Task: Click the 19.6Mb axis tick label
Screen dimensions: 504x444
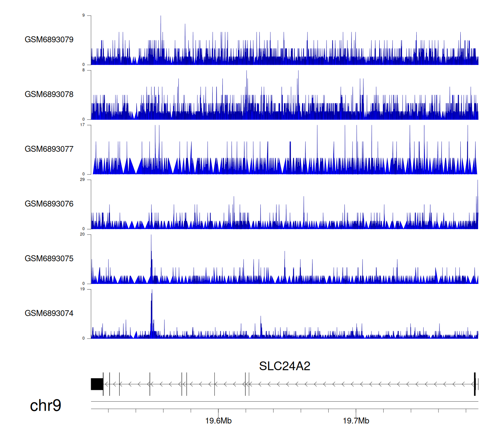Action: pyautogui.click(x=218, y=421)
